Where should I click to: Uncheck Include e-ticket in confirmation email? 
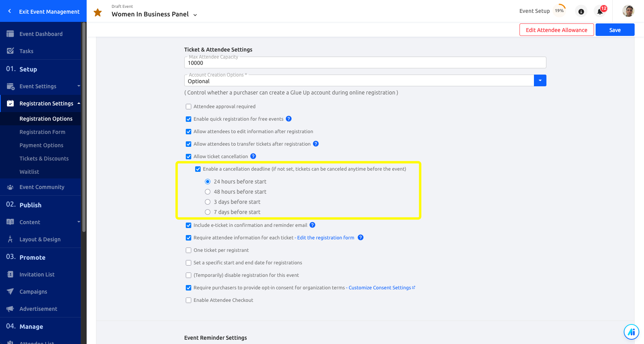pyautogui.click(x=189, y=225)
